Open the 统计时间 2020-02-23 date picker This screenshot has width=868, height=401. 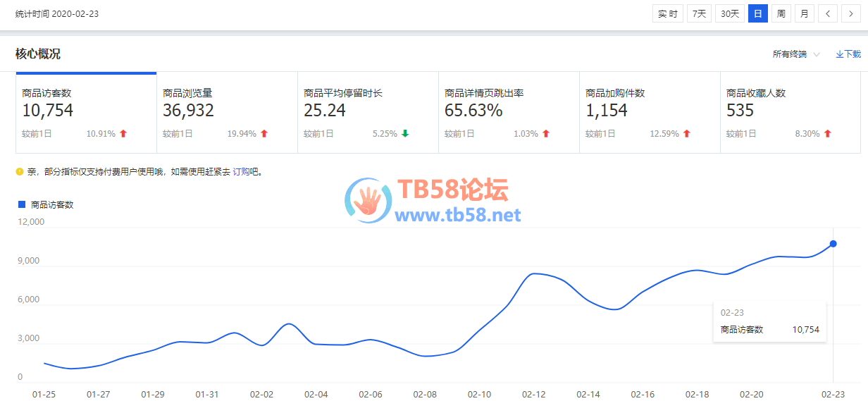pyautogui.click(x=57, y=13)
